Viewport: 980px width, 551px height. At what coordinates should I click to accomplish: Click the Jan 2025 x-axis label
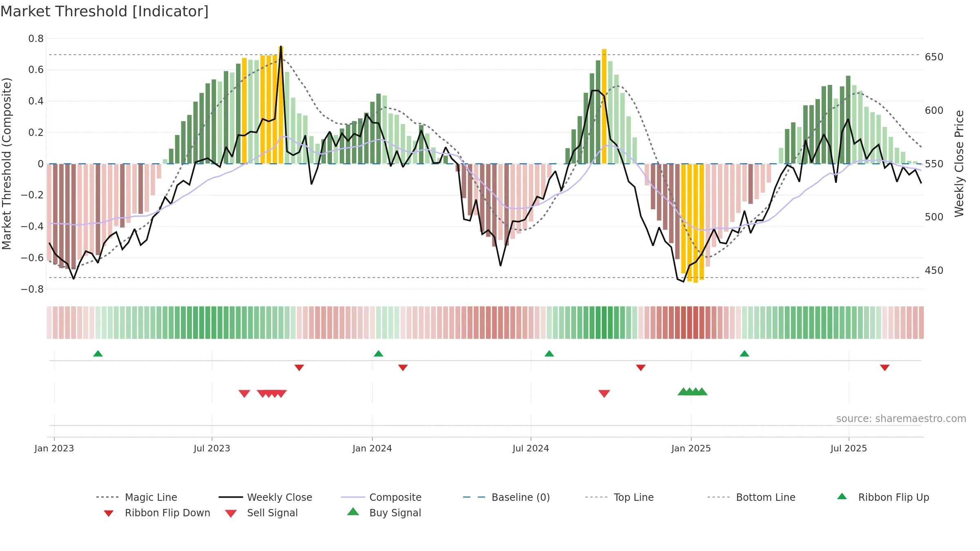pyautogui.click(x=691, y=449)
